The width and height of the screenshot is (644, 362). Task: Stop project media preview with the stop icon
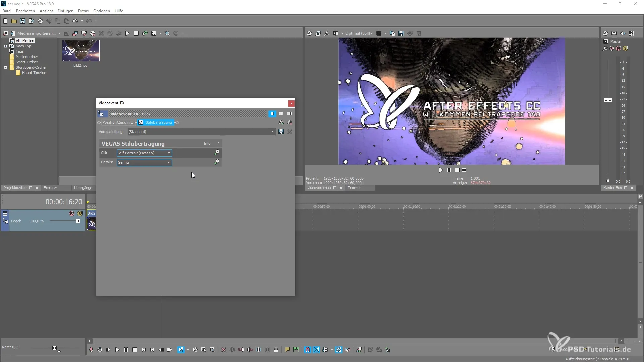tap(136, 33)
